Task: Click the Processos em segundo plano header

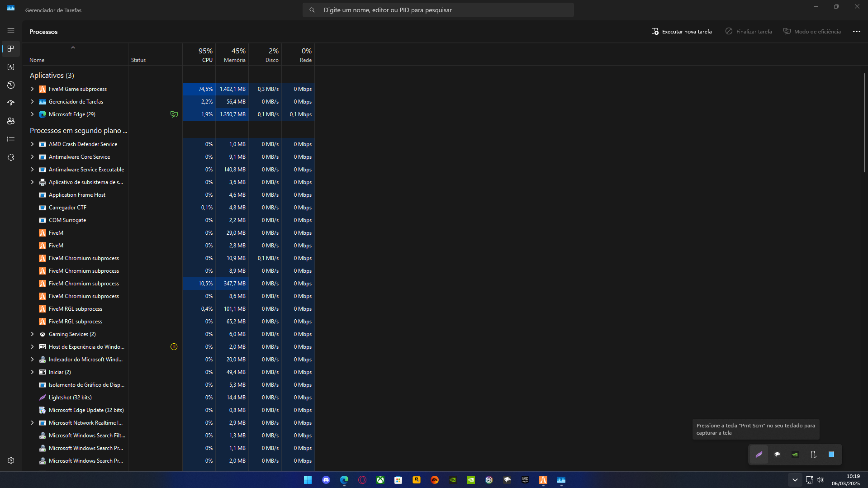Action: 78,131
